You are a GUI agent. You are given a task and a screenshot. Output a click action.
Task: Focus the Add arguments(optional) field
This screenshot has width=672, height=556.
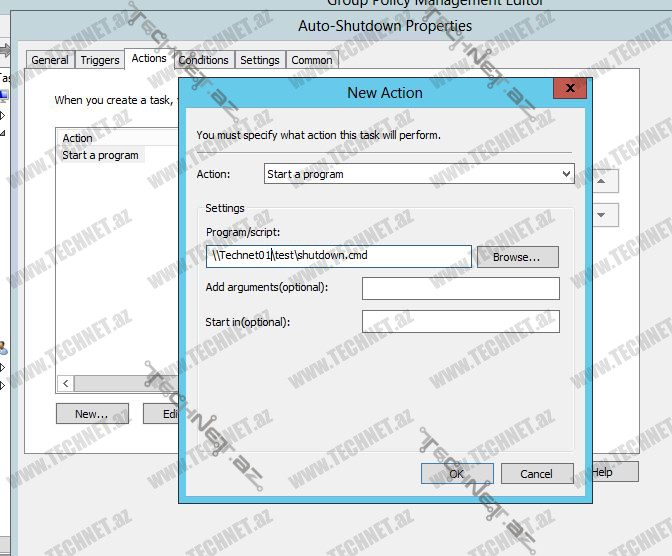[x=460, y=289]
